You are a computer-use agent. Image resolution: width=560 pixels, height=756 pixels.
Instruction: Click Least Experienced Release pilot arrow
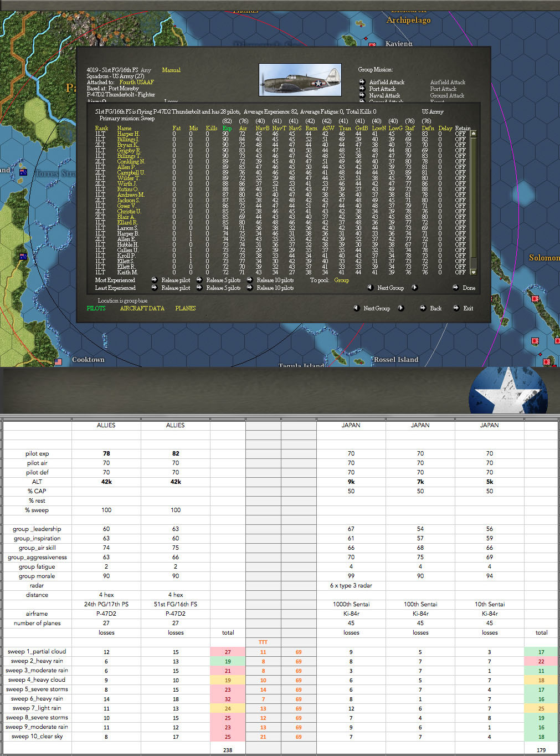(x=155, y=288)
